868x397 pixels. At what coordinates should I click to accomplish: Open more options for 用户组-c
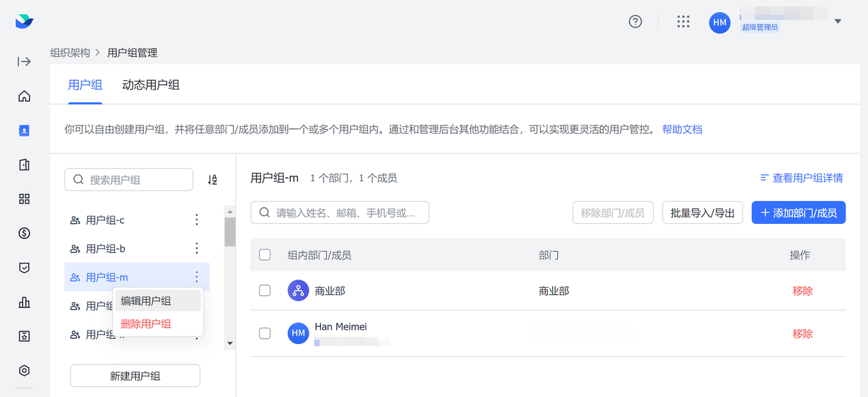pyautogui.click(x=197, y=220)
